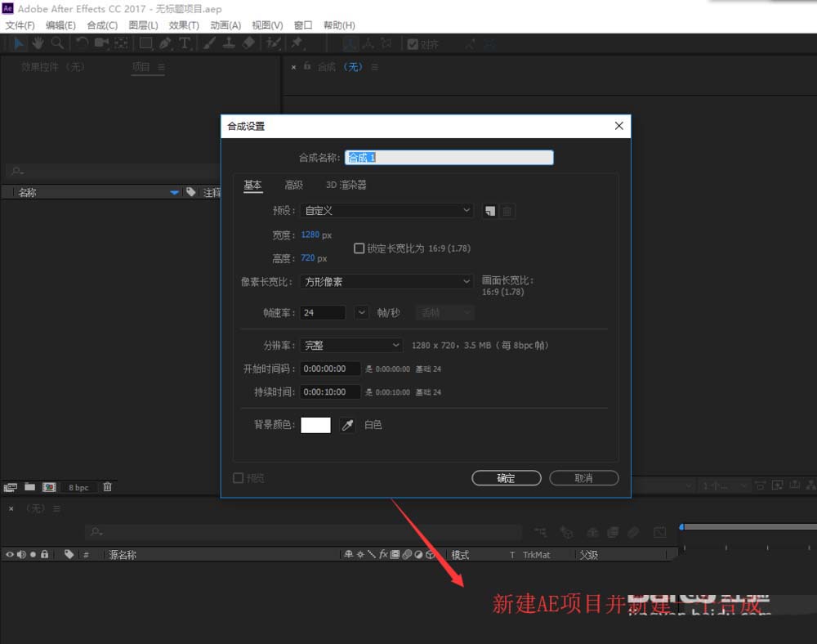Screen dimensions: 817x644
Task: Click the white background color swatch
Action: pyautogui.click(x=315, y=424)
